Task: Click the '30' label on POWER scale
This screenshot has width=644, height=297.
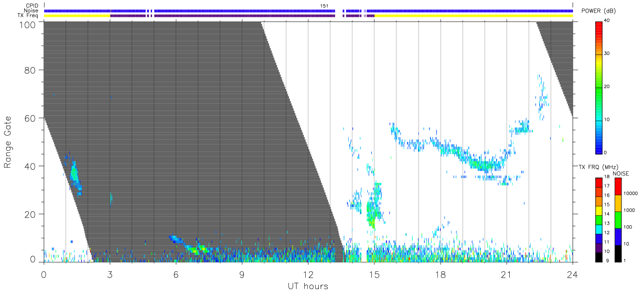Action: coord(607,54)
